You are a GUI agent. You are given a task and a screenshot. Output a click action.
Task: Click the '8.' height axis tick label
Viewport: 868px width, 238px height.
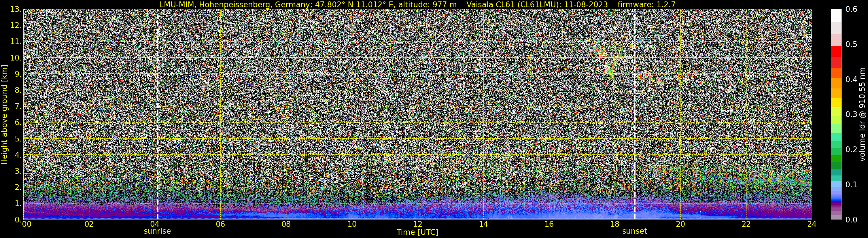coord(18,90)
